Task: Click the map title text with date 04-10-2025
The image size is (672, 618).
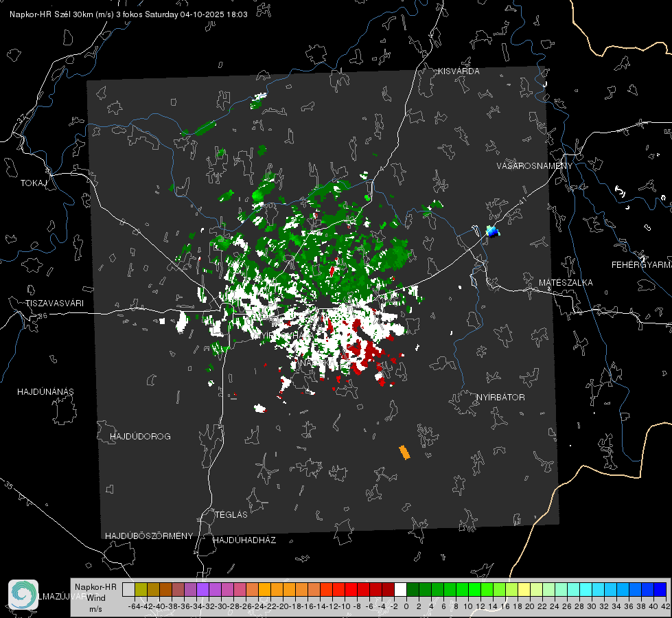Action: pyautogui.click(x=128, y=14)
